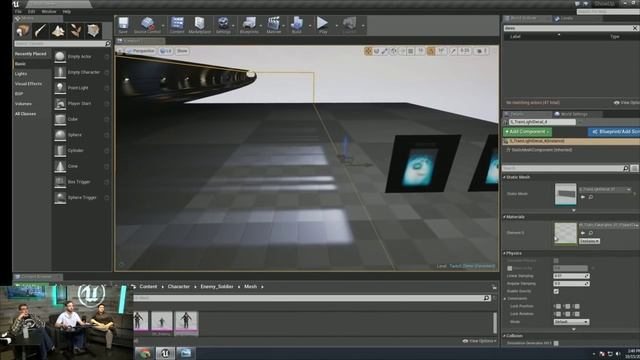Viewport: 640px width, 360px height.
Task: Toggle grid snapping in viewport toolbar
Action: click(x=411, y=51)
